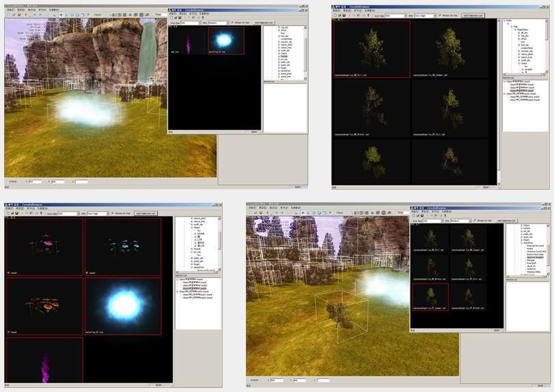Click Add Selection List in the flower thumbnail browser

point(146,213)
